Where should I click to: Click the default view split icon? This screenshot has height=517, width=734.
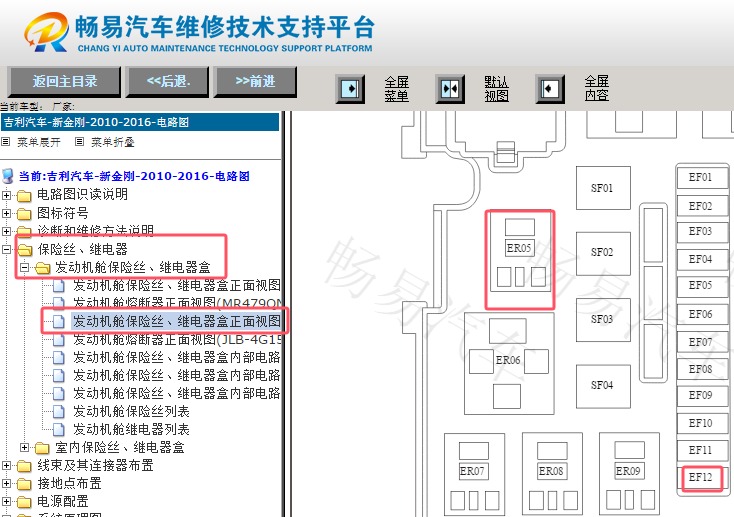(450, 89)
